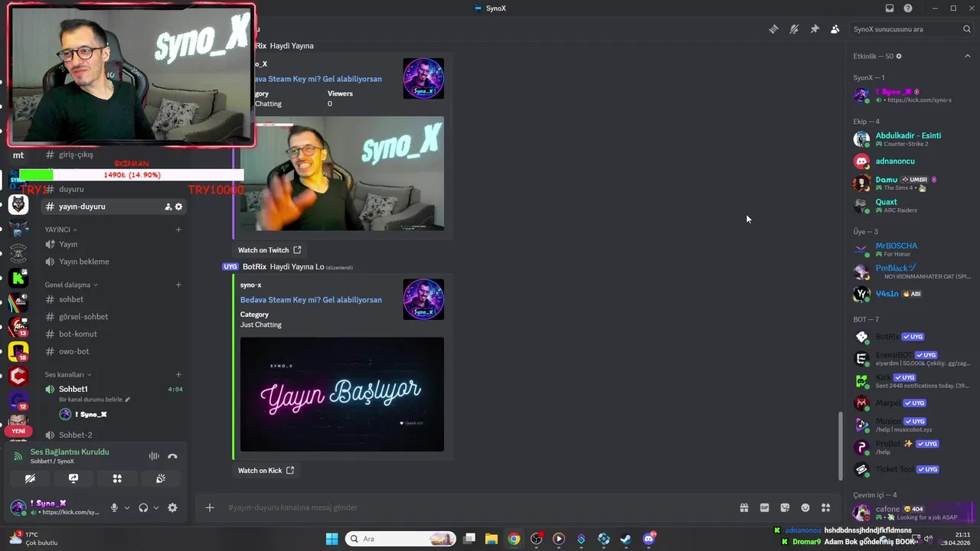Open the GIF picker icon
This screenshot has width=980, height=551.
764,507
